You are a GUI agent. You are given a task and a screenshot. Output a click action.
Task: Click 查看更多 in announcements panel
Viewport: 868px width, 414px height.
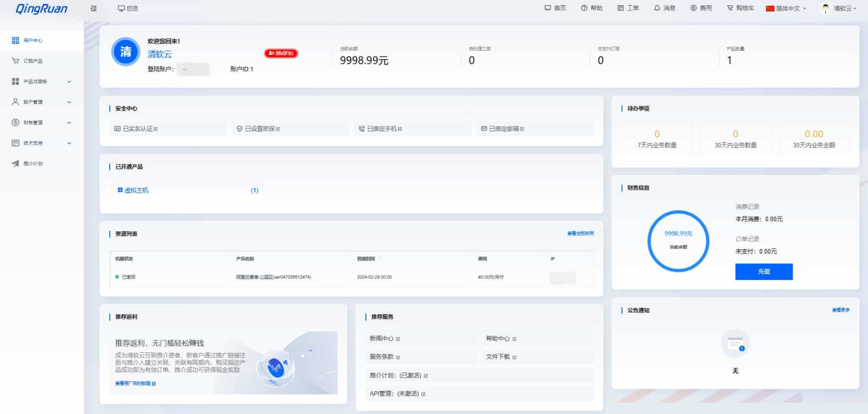(841, 310)
